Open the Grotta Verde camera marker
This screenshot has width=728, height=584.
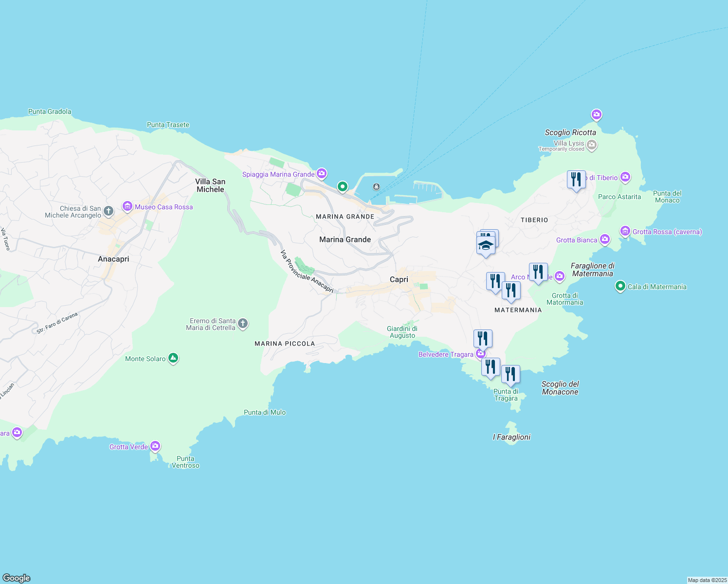155,446
